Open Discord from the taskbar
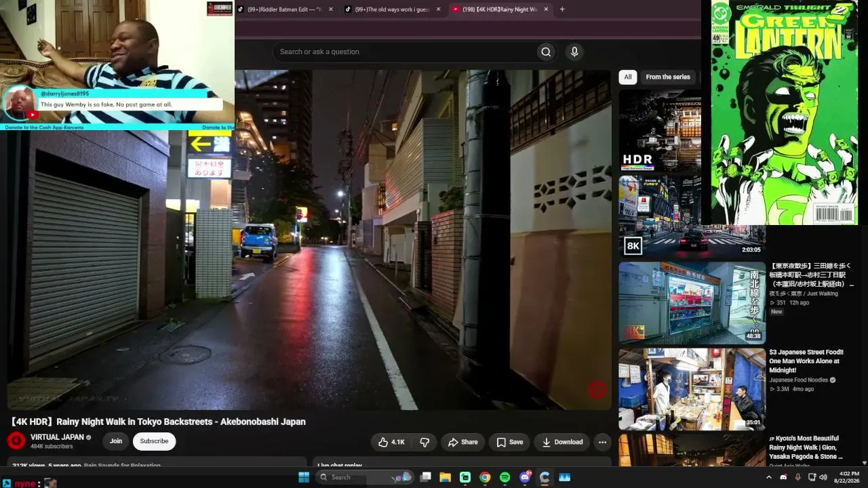Image resolution: width=868 pixels, height=488 pixels. point(525,477)
